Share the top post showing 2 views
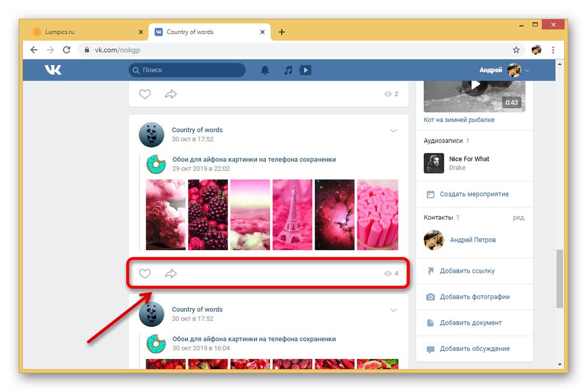587x392 pixels. click(171, 94)
